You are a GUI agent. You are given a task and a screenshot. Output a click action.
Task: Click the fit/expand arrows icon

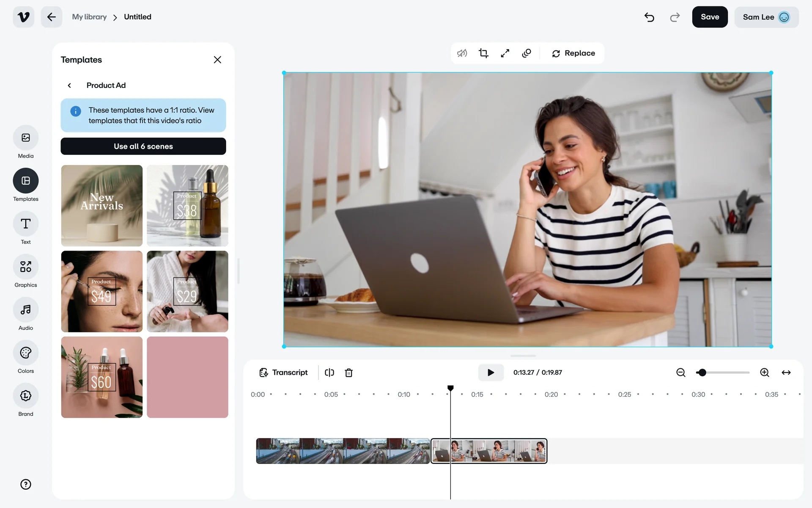[x=505, y=53]
